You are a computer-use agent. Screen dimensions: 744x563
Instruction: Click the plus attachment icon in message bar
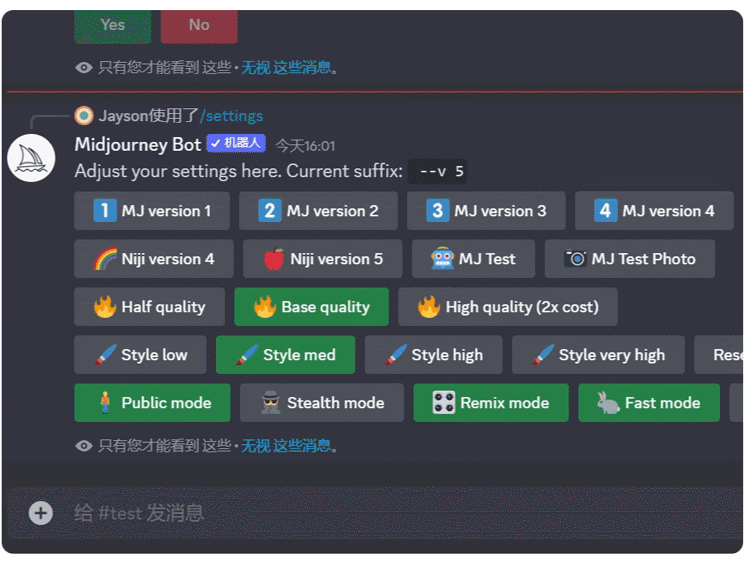[40, 513]
